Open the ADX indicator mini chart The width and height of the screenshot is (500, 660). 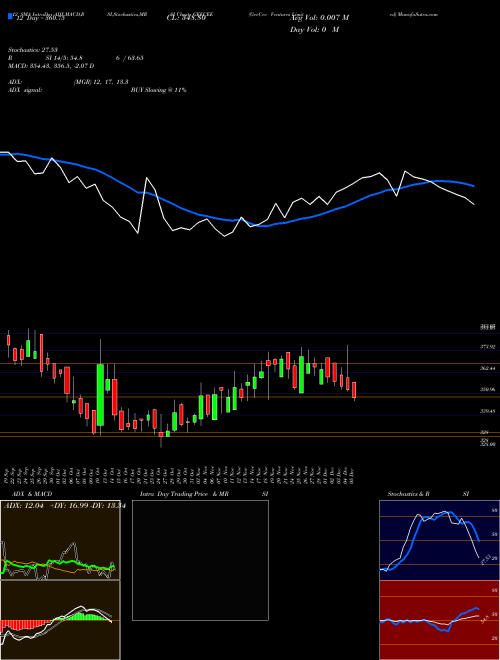[60, 540]
